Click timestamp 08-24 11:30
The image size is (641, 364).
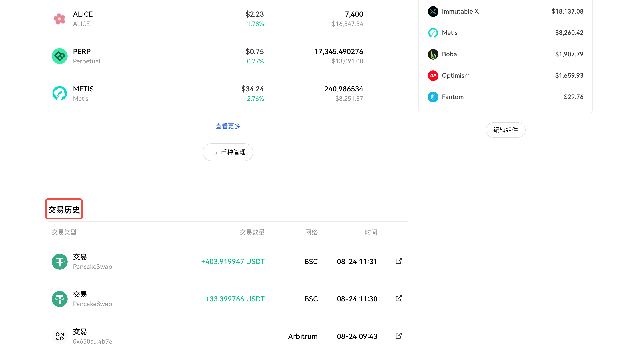[357, 299]
